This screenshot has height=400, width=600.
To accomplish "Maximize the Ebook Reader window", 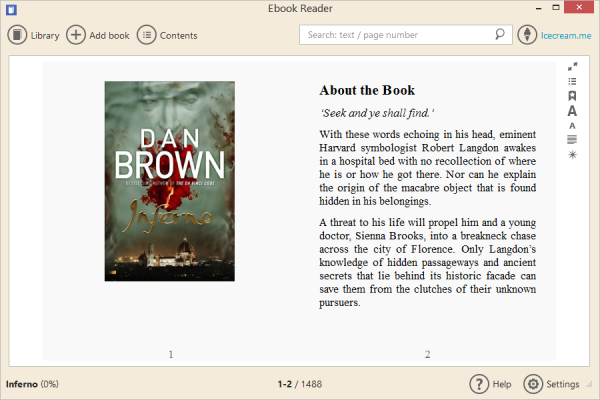I will tap(556, 7).
